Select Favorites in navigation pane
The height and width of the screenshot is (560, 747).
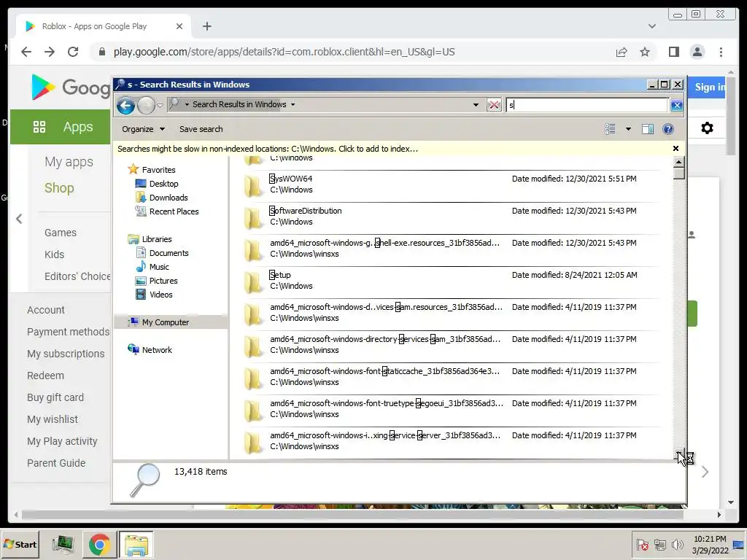(158, 170)
